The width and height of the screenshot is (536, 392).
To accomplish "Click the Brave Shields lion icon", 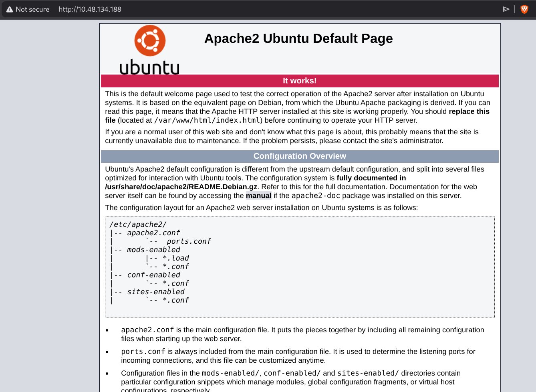I will click(x=524, y=9).
